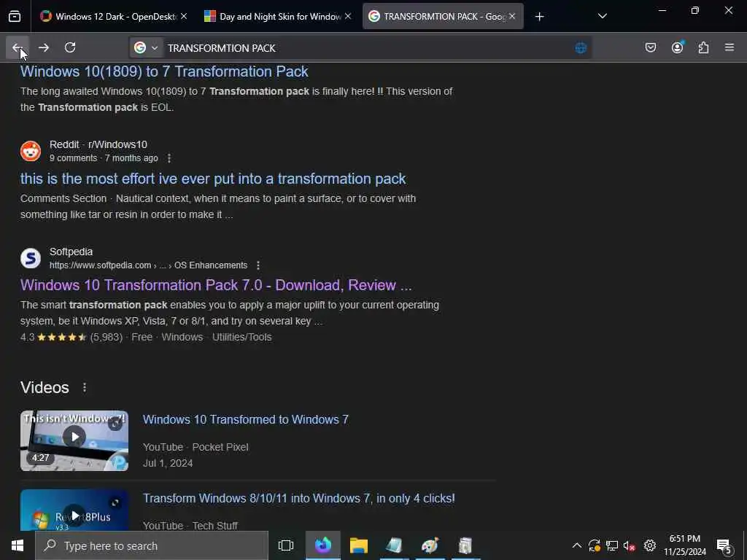Viewport: 747px width, 560px height.
Task: Open the Pocket save icon
Action: point(650,47)
